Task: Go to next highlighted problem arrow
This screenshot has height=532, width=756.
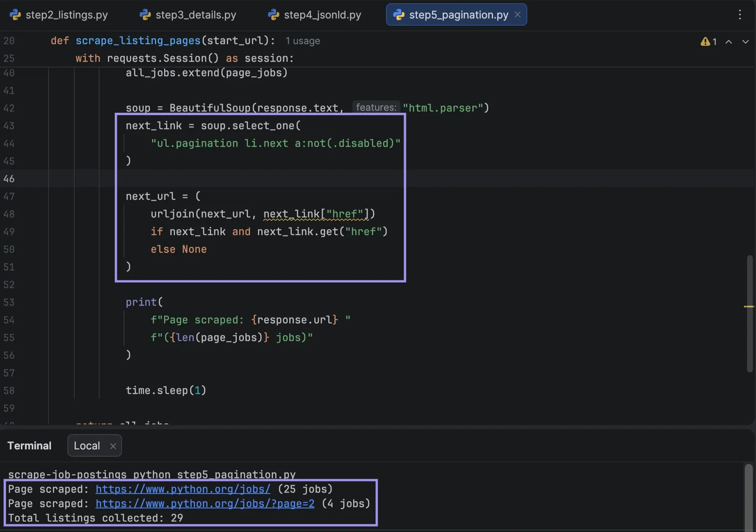Action: click(746, 42)
